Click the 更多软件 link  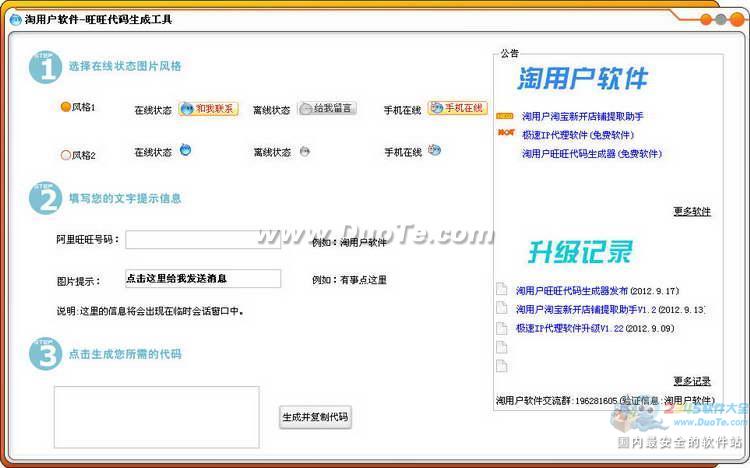(x=692, y=211)
